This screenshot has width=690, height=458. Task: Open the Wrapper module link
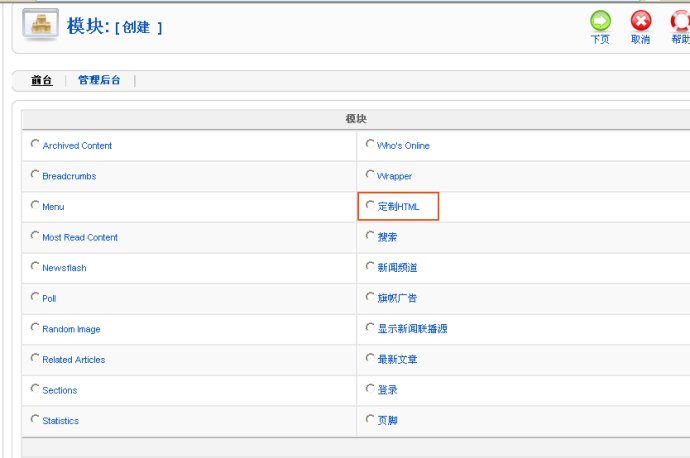(394, 176)
